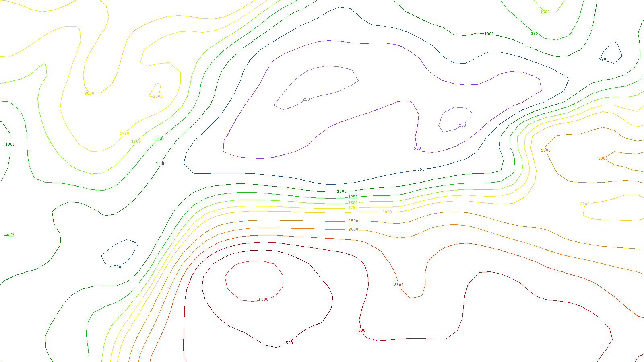The width and height of the screenshot is (644, 362).
Task: Select the 250 label on smaller purple loop
Action: tap(462, 125)
